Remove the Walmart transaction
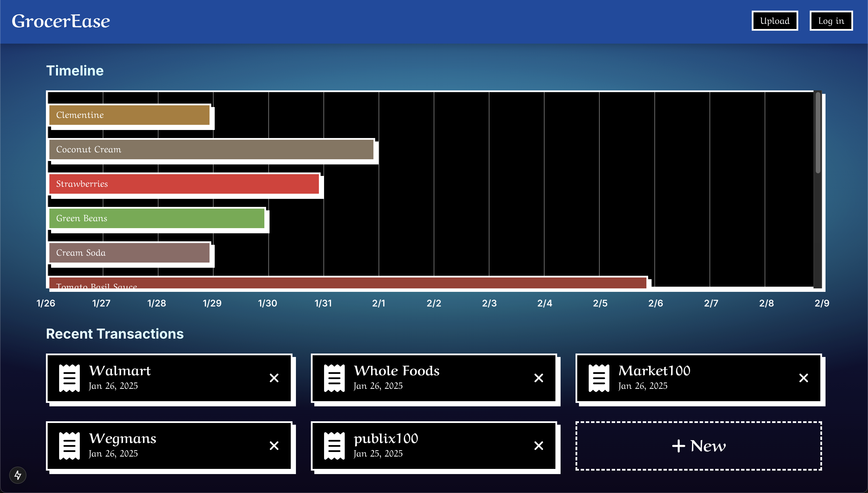868x493 pixels. pyautogui.click(x=274, y=378)
